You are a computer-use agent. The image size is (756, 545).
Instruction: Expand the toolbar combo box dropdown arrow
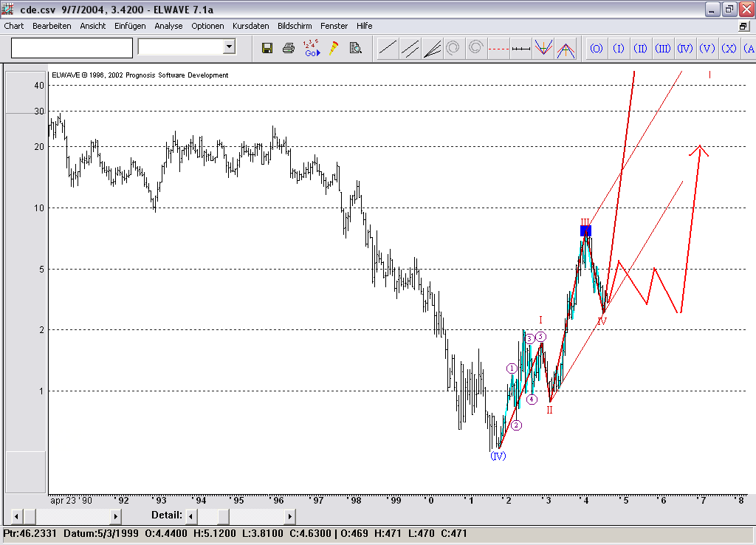point(230,47)
